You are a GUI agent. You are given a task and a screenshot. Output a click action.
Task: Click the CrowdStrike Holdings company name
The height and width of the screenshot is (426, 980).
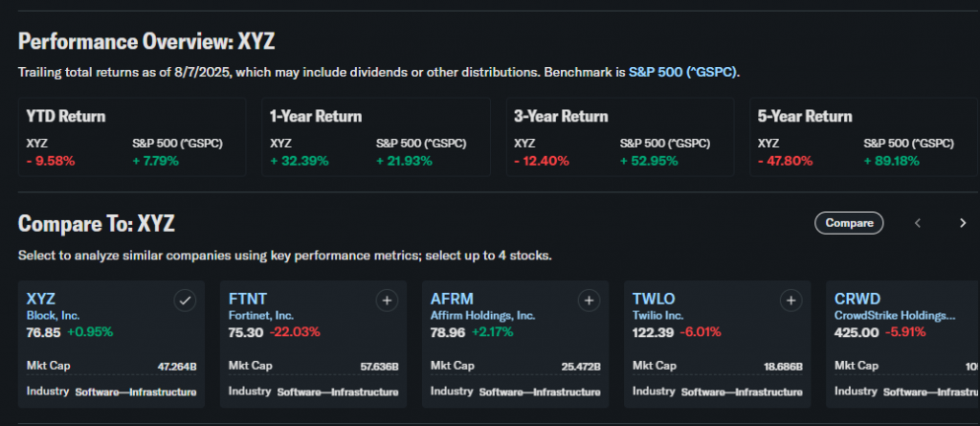[895, 316]
